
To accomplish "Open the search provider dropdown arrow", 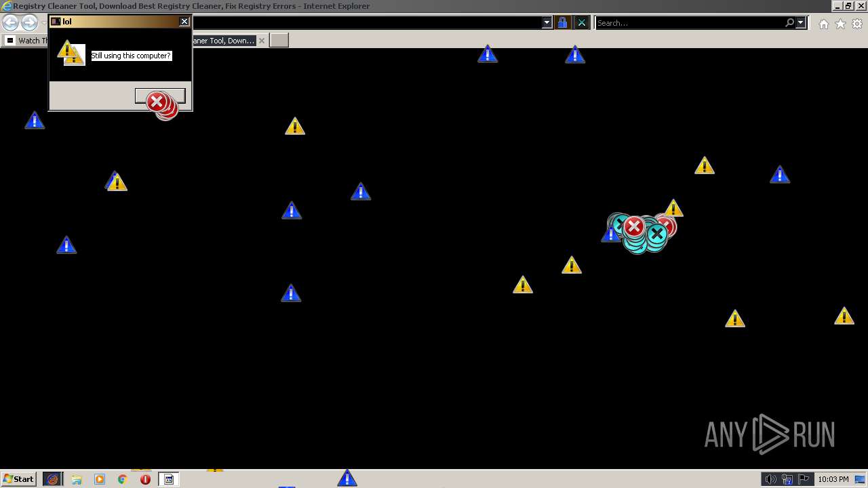I will (x=801, y=22).
